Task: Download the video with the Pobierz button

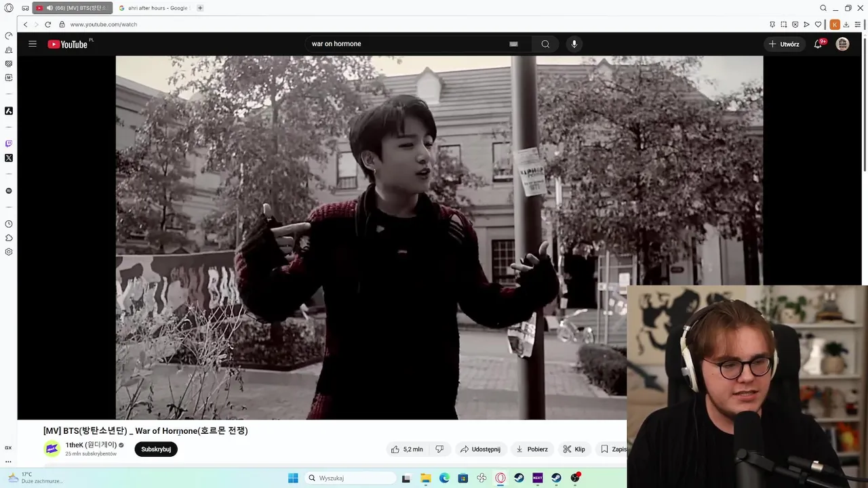Action: coord(532,449)
